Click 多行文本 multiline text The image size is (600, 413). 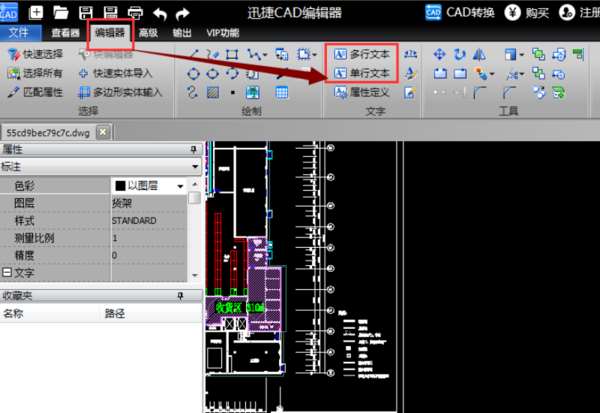[x=362, y=54]
